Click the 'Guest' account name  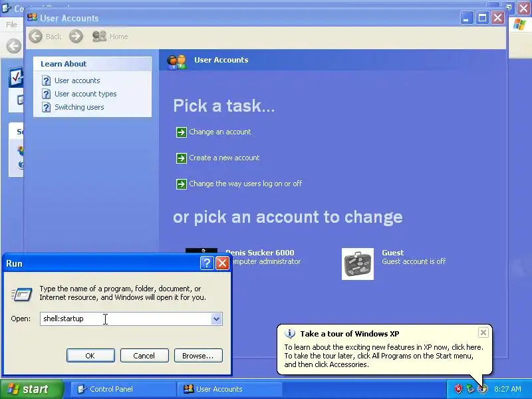tap(392, 253)
